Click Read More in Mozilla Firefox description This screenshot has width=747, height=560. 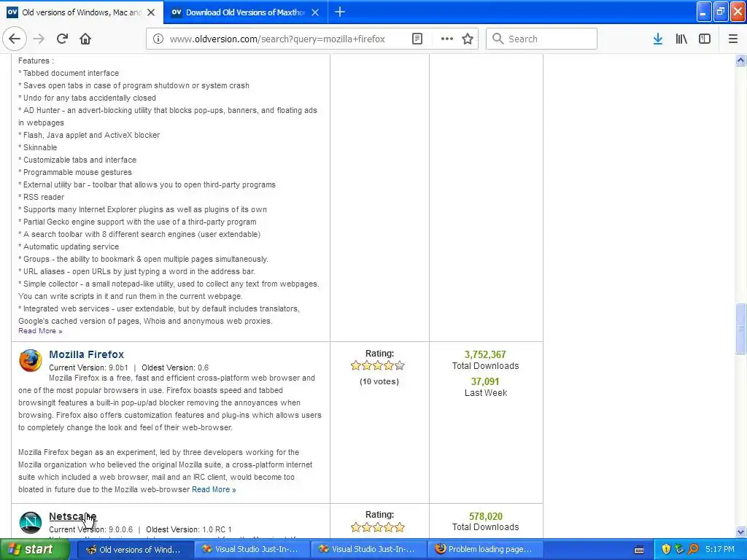click(x=214, y=489)
